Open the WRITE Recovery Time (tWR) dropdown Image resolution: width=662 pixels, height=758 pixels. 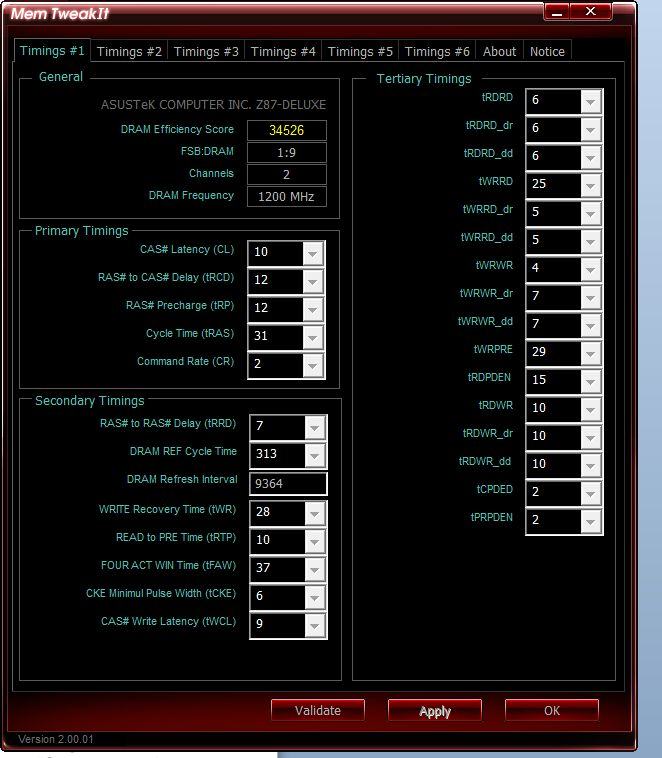[315, 513]
